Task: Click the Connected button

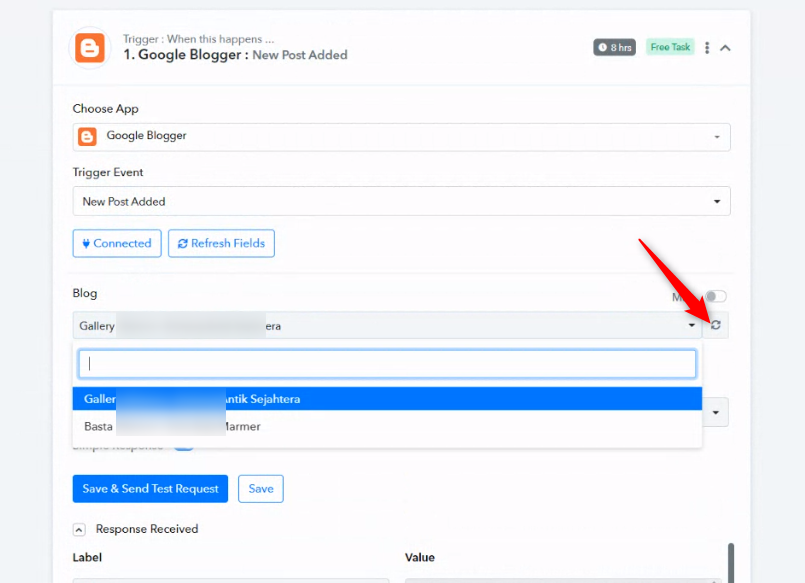Action: tap(117, 243)
